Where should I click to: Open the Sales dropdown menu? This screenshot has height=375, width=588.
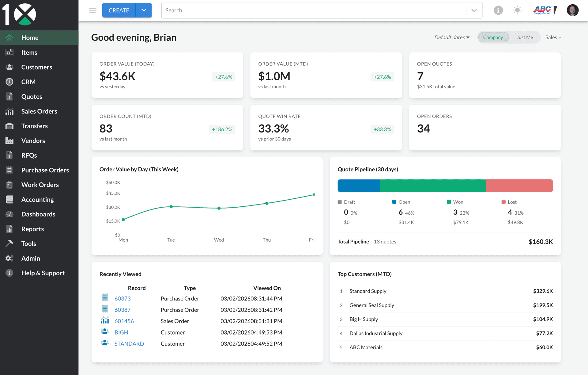(553, 37)
